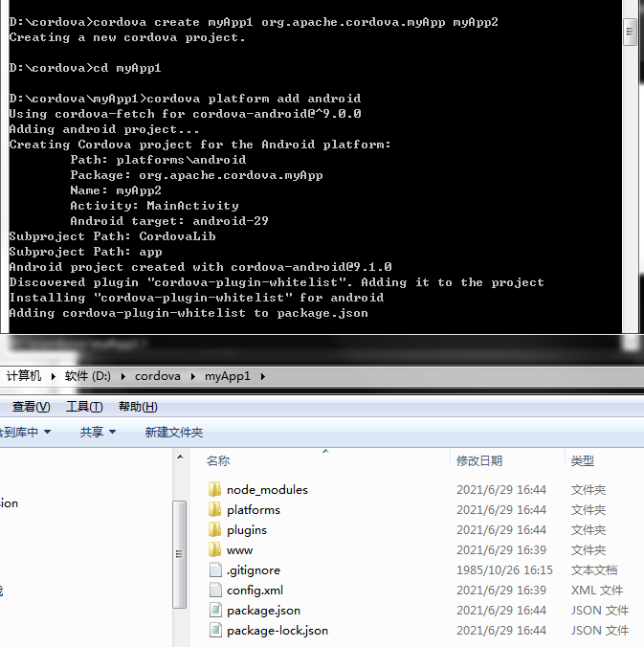
Task: Click the www folder icon
Action: coord(215,549)
